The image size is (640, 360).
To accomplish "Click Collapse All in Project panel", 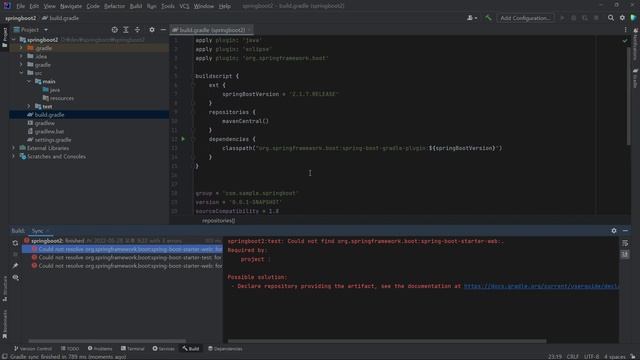I will [137, 30].
